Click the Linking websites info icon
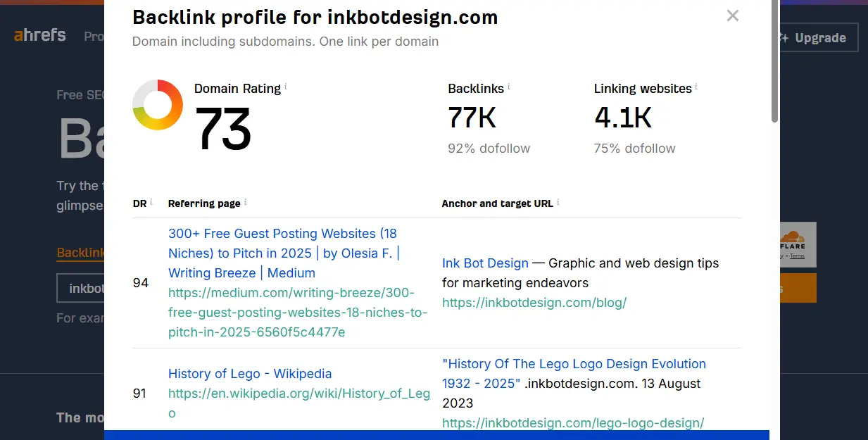 [696, 87]
